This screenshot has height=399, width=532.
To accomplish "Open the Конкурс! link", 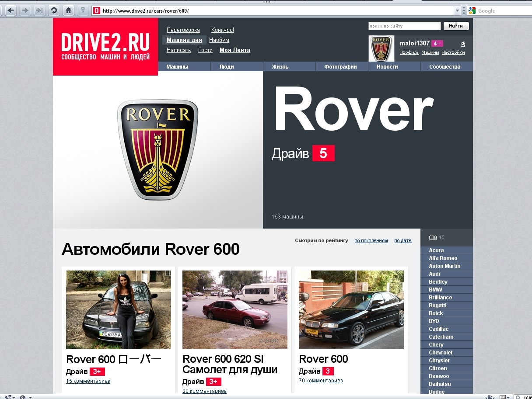I will click(x=223, y=30).
